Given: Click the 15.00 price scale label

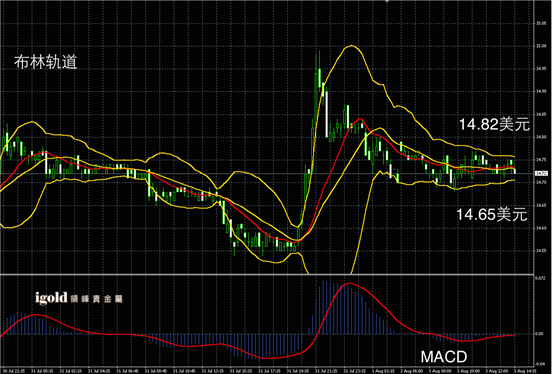Looking at the screenshot, I should [541, 46].
